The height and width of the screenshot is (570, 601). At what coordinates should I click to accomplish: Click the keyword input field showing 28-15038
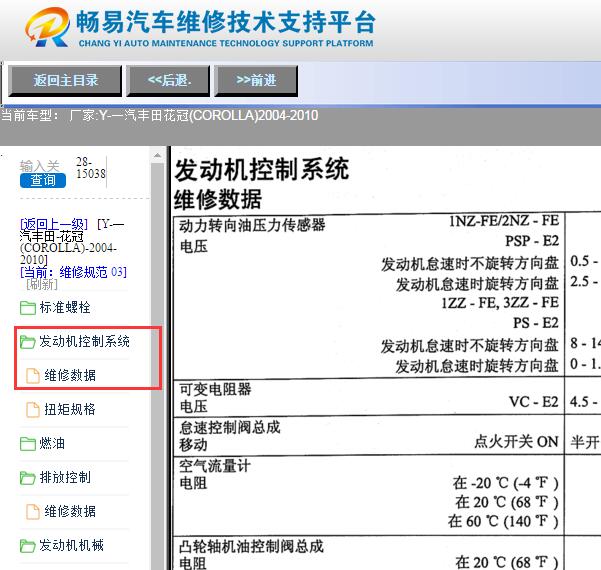[91, 168]
